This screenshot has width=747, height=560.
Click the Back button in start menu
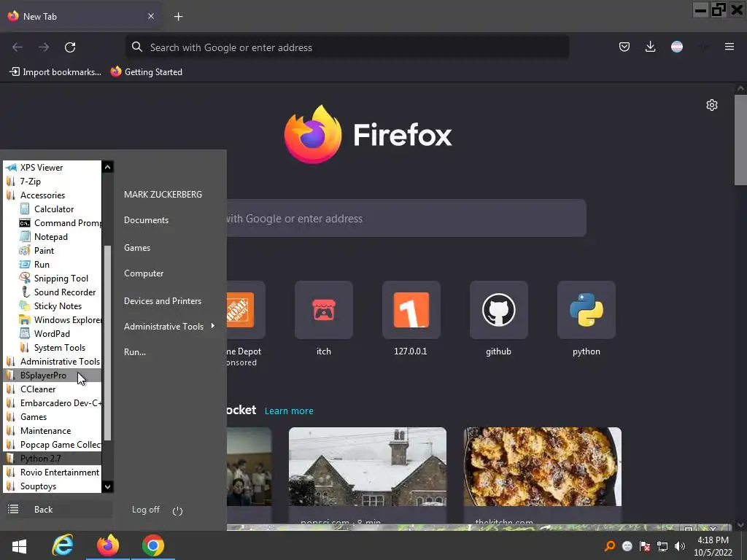point(57,510)
